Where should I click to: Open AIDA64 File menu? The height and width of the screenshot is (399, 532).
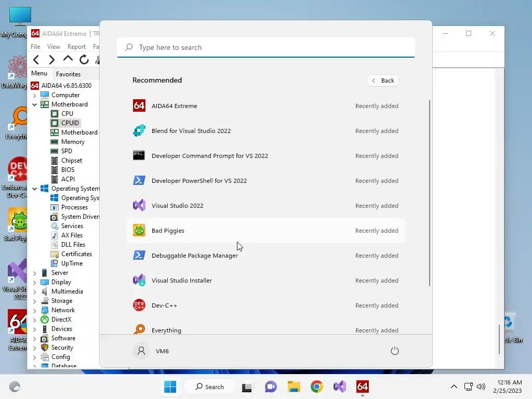click(x=35, y=46)
